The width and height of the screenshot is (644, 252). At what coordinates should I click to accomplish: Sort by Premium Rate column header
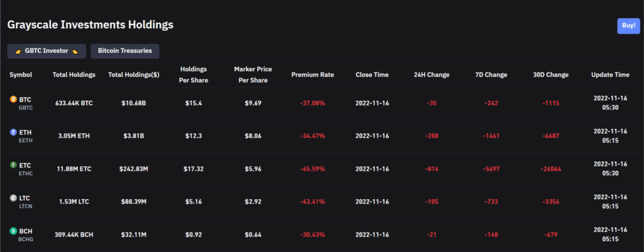click(313, 75)
